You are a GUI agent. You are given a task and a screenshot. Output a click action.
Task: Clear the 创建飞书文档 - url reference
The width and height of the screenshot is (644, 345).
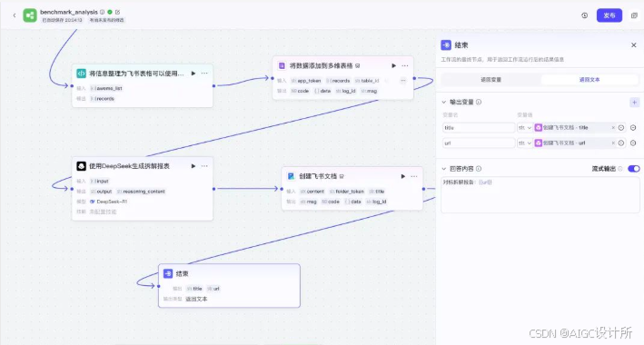point(613,143)
